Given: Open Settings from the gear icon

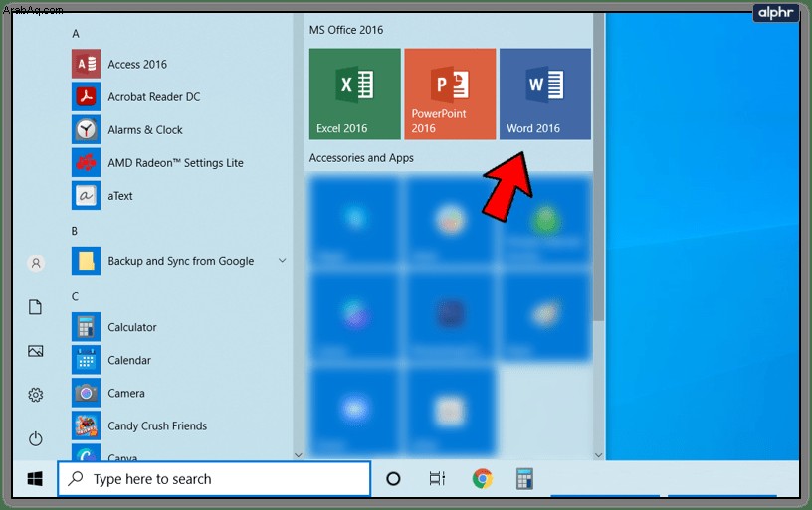Looking at the screenshot, I should point(35,395).
